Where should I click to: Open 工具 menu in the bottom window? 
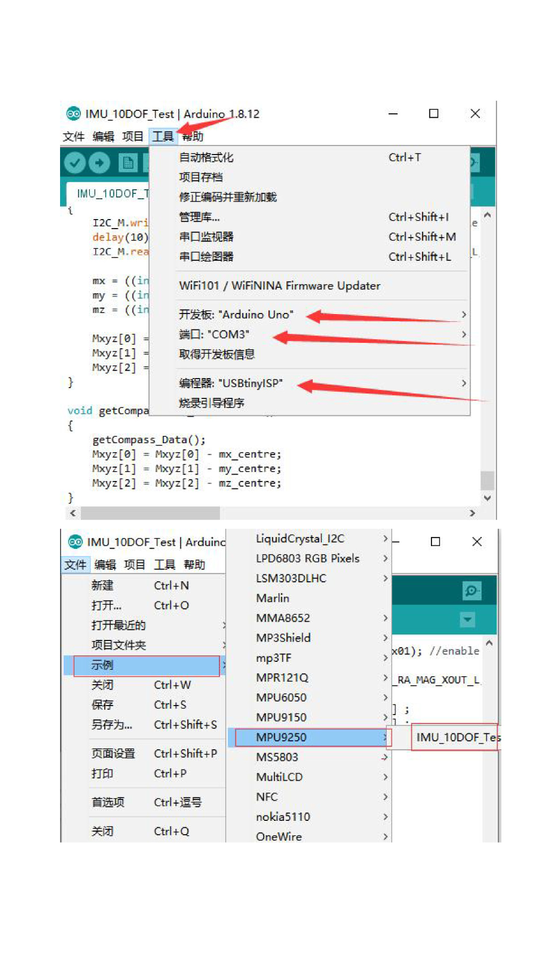point(164,564)
